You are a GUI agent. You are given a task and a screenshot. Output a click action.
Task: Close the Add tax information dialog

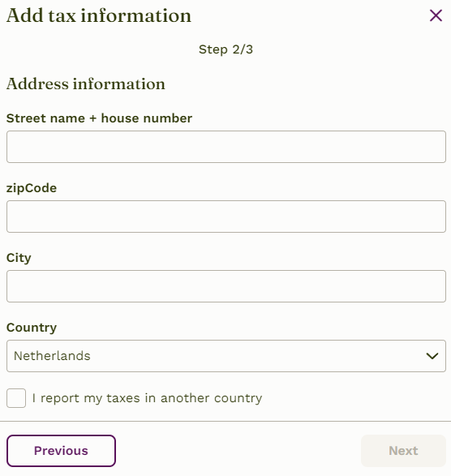[x=436, y=15]
